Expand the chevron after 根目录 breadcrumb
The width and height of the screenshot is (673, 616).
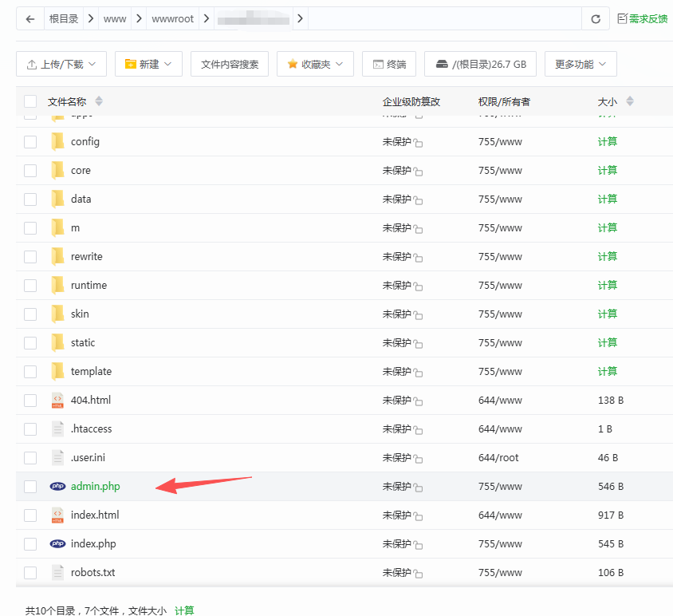pos(91,18)
